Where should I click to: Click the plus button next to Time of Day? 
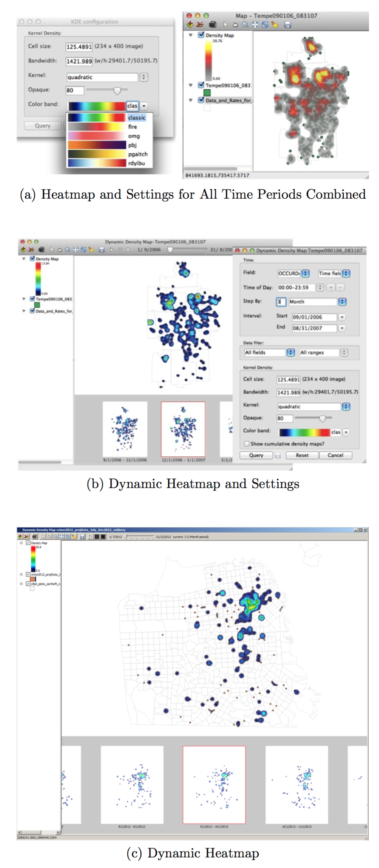pyautogui.click(x=331, y=287)
